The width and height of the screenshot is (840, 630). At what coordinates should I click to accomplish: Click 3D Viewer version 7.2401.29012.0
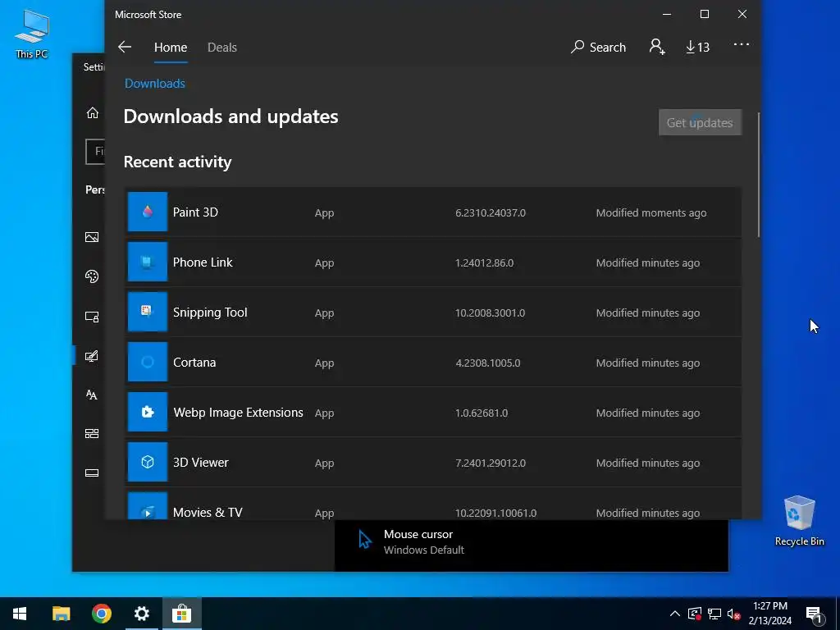click(x=491, y=463)
